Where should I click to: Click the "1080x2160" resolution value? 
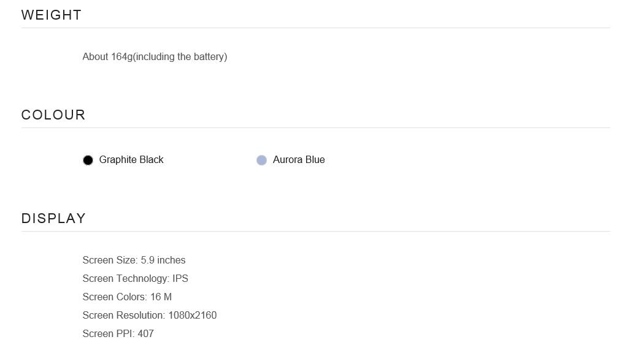[x=193, y=315]
